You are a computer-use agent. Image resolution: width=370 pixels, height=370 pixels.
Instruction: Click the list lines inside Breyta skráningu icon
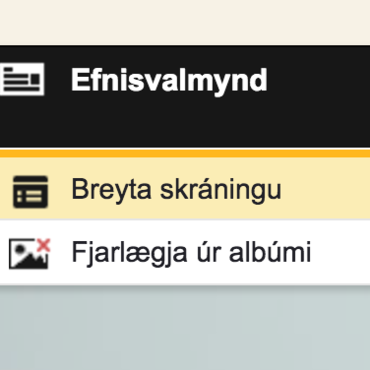click(30, 197)
